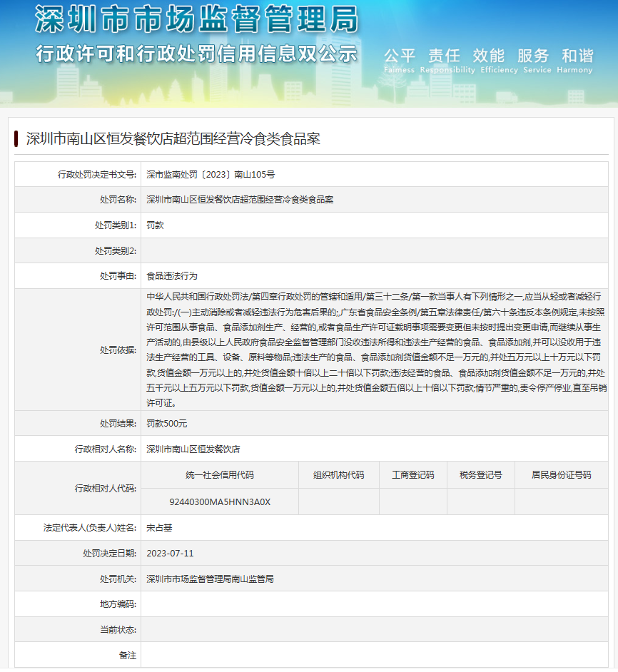Select the representative name 宋占基
Image resolution: width=618 pixels, height=672 pixels.
click(159, 528)
